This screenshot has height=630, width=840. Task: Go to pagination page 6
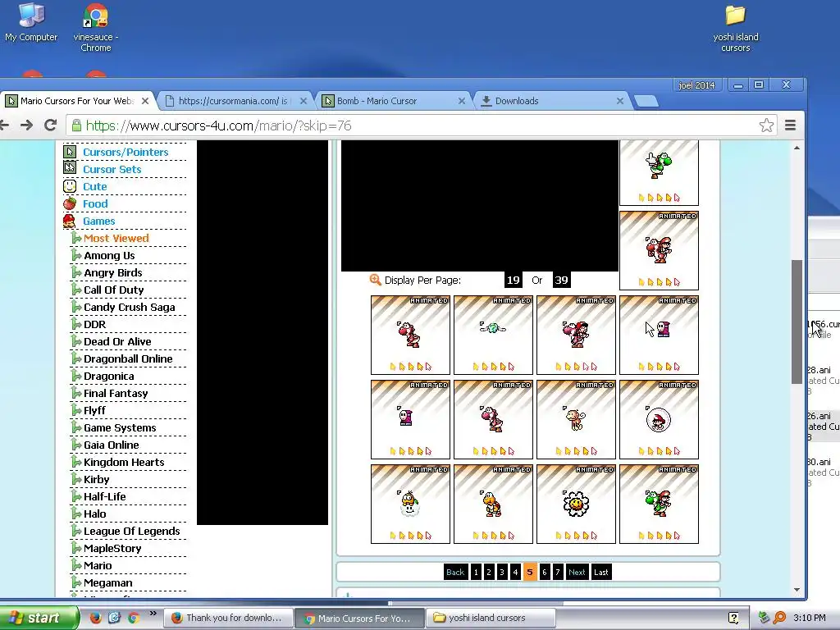545,572
